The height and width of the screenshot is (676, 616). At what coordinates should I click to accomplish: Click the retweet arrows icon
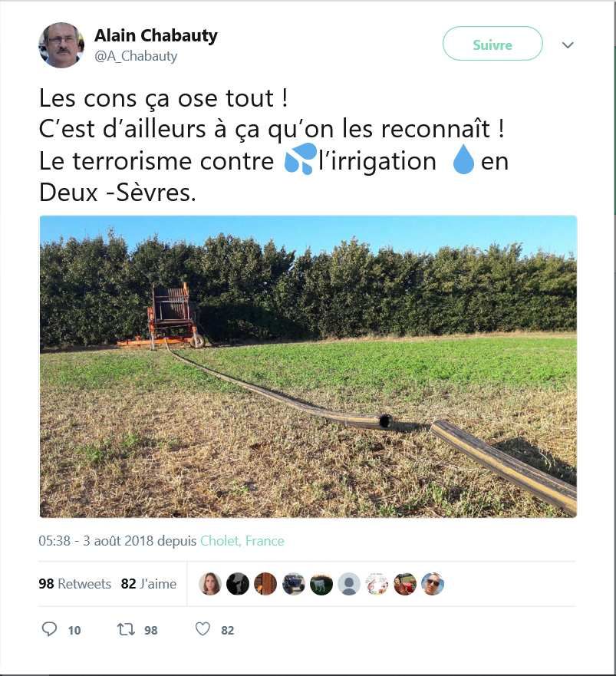126,629
